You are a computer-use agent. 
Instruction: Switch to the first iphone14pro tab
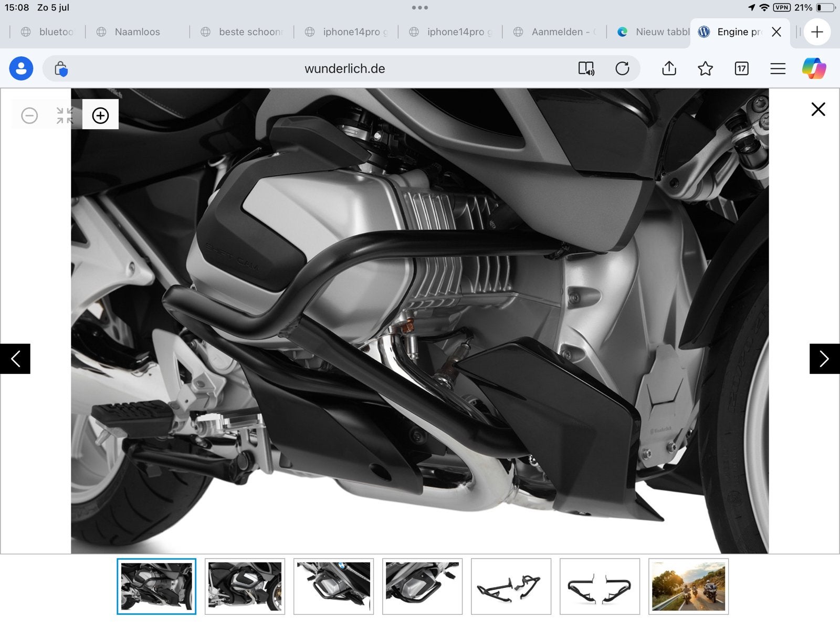[346, 32]
